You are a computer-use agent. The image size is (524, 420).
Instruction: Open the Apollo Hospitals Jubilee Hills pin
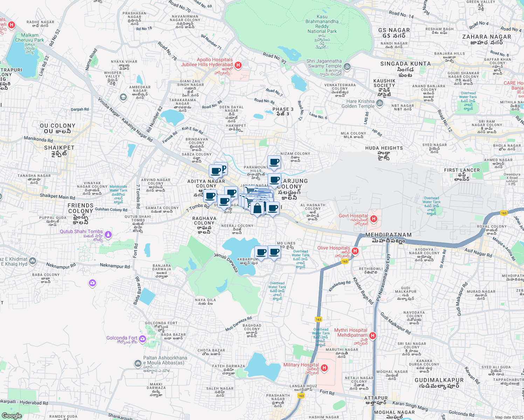(238, 65)
